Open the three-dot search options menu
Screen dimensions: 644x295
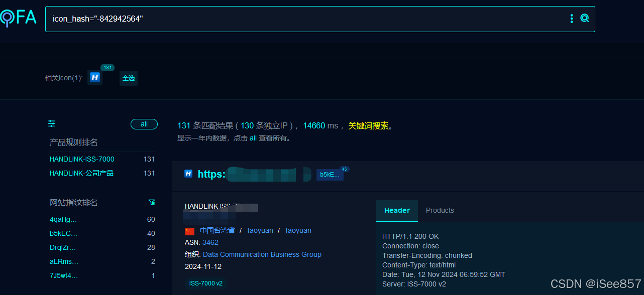[x=572, y=19]
